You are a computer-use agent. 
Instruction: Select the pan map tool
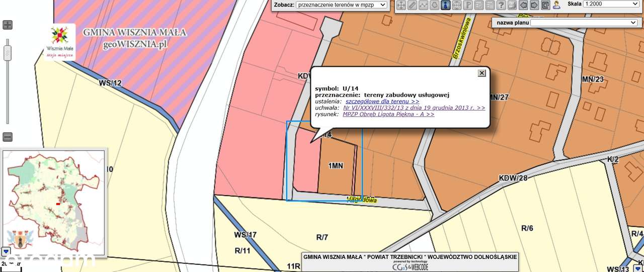[401, 6]
